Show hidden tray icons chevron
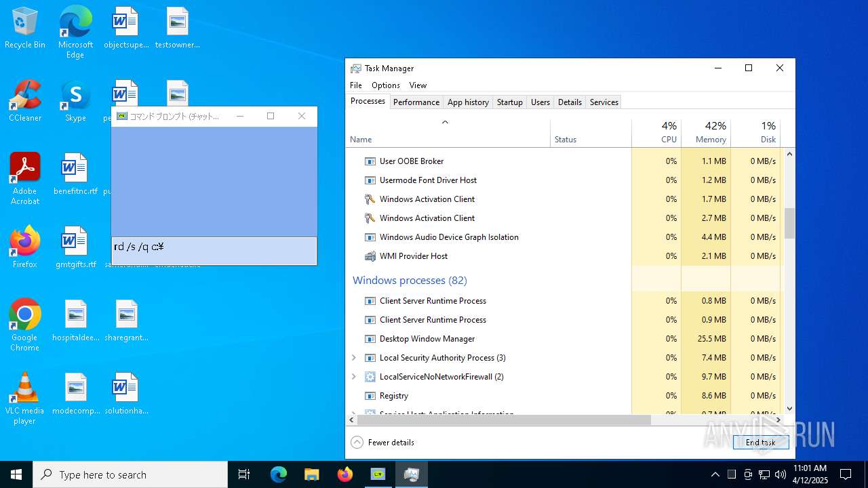The width and height of the screenshot is (868, 488). [715, 474]
